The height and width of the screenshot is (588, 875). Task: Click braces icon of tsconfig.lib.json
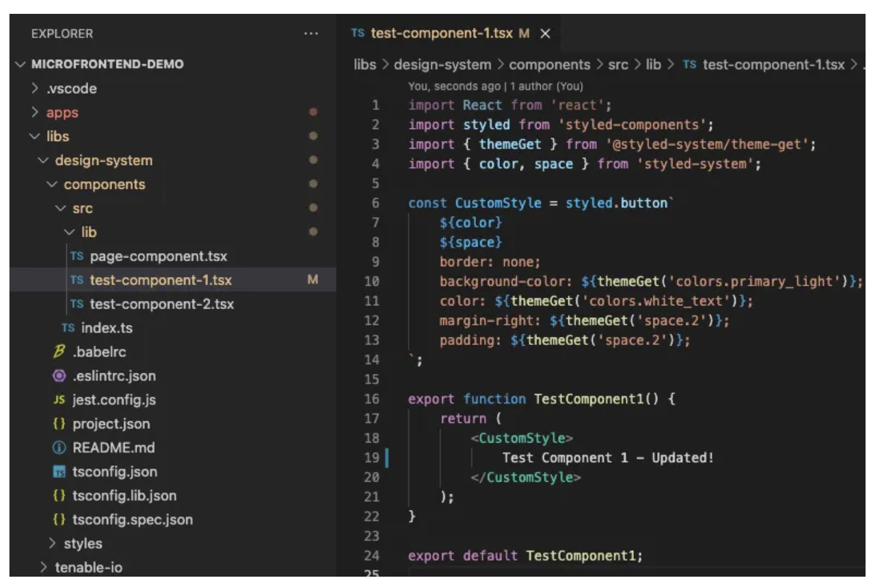click(x=59, y=495)
